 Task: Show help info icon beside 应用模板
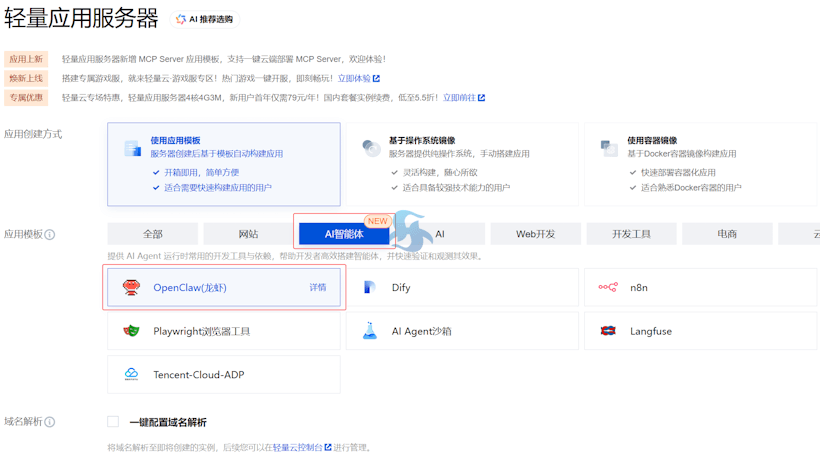(50, 235)
